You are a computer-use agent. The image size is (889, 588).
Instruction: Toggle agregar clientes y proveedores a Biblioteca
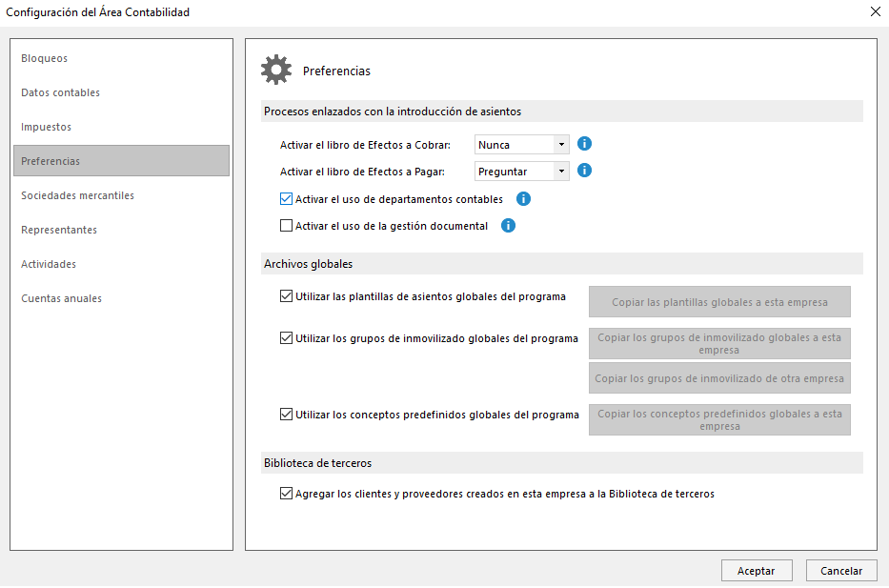[286, 494]
